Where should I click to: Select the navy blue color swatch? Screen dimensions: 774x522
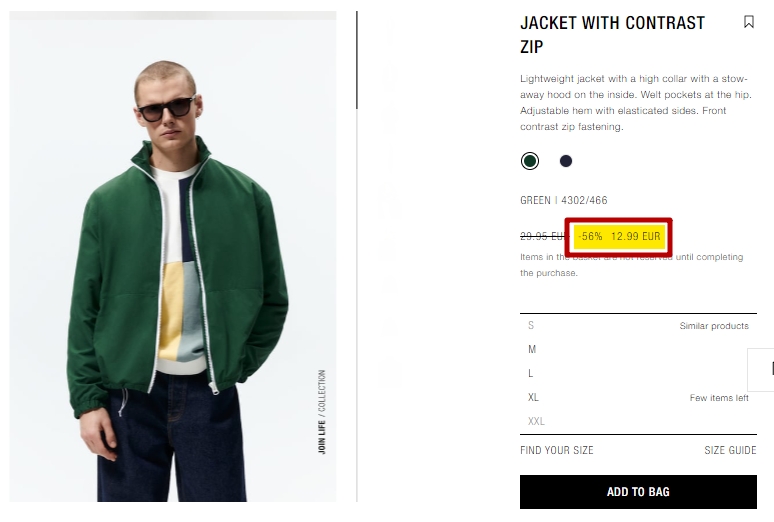(x=566, y=161)
